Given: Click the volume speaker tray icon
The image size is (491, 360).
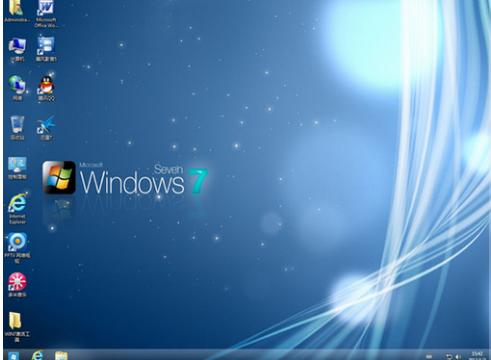Looking at the screenshot, I should pyautogui.click(x=458, y=356).
